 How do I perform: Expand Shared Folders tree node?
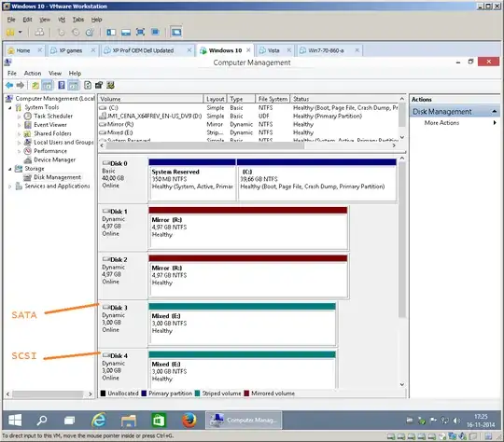19,133
